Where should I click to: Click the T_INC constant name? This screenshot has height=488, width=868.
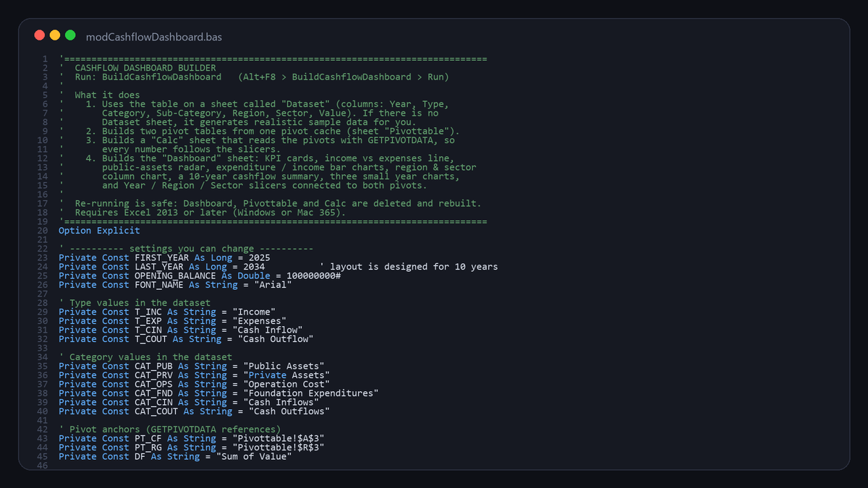tap(148, 312)
